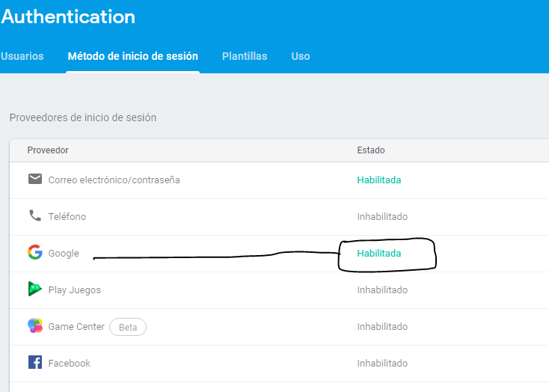Click the Inhabilitado status for Teléfono

click(x=382, y=216)
